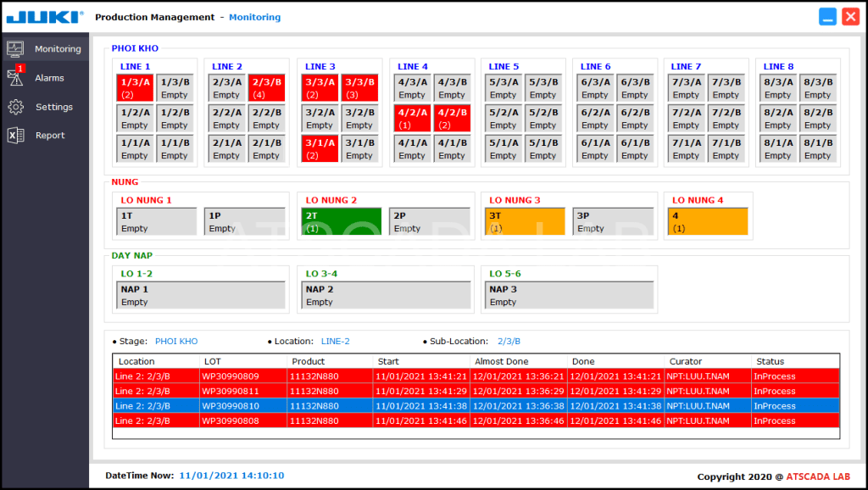Select the 1/3/A slot in LINE 1
The image size is (868, 490).
point(135,87)
